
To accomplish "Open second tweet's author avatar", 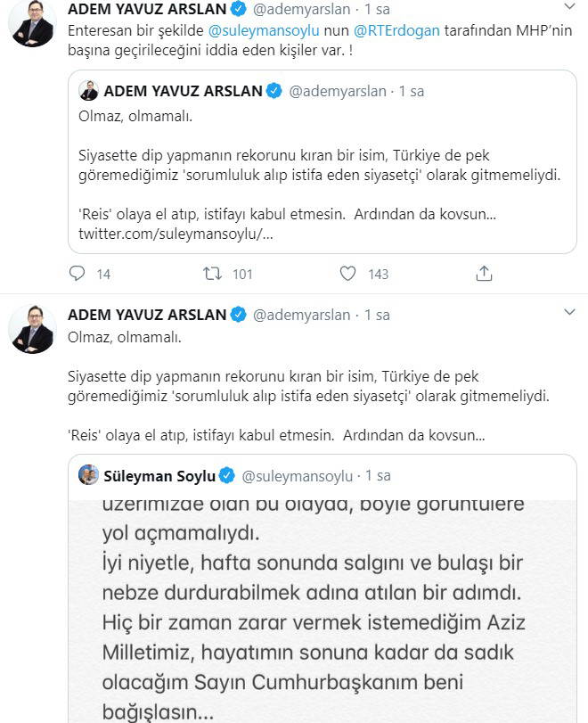I will [x=33, y=329].
